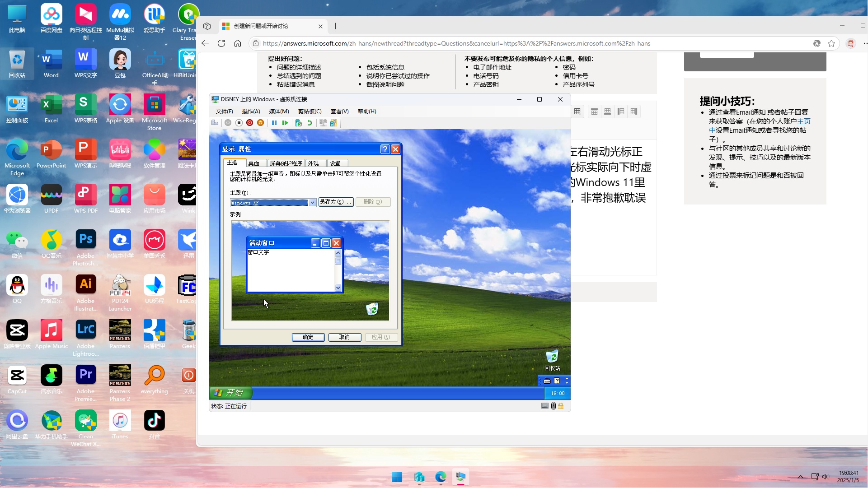The image size is (868, 488).
Task: Click the orange Save state icon in VM toolbar
Action: [260, 123]
